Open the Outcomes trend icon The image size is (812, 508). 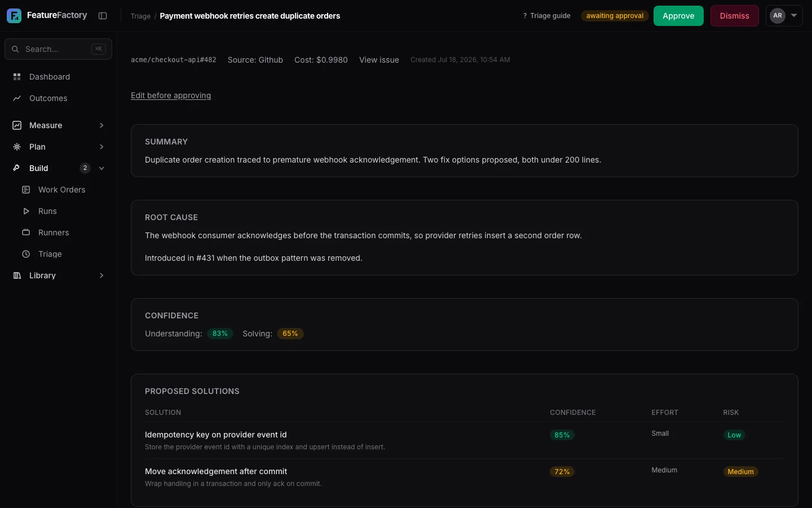[17, 98]
